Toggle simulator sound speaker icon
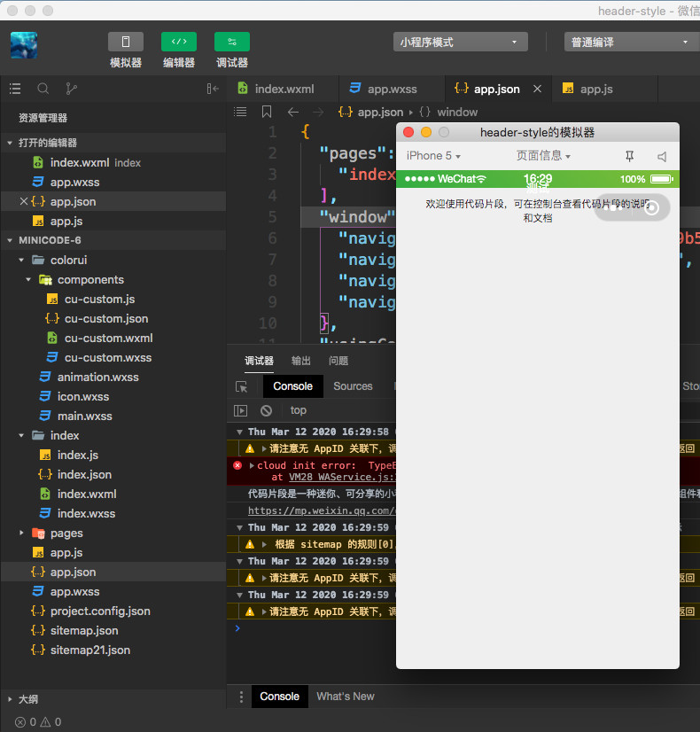This screenshot has width=700, height=732. pos(662,156)
